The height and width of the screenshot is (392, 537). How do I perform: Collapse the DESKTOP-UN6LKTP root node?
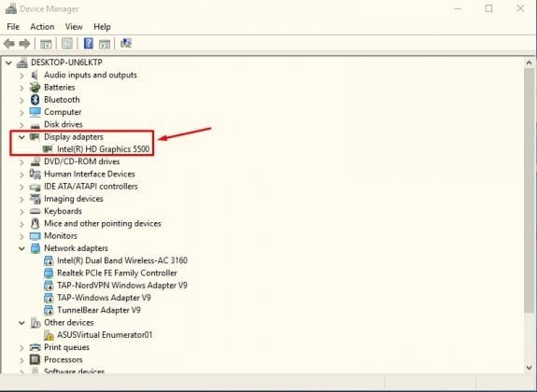[8, 63]
